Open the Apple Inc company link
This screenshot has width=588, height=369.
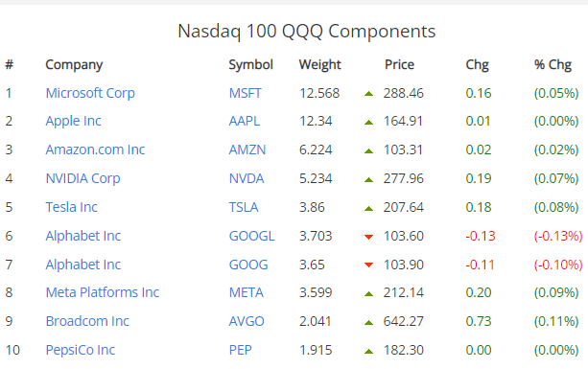point(73,122)
